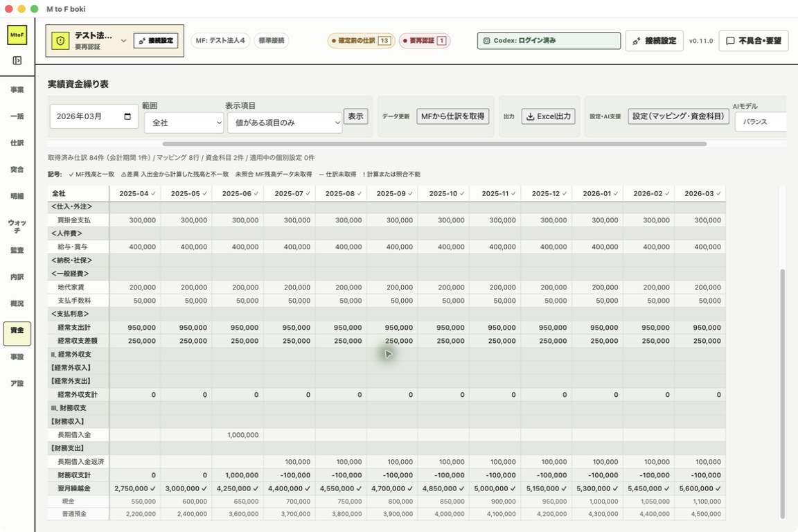798x532 pixels.
Task: Select the <仕入・外注> section row
Action: pos(387,206)
